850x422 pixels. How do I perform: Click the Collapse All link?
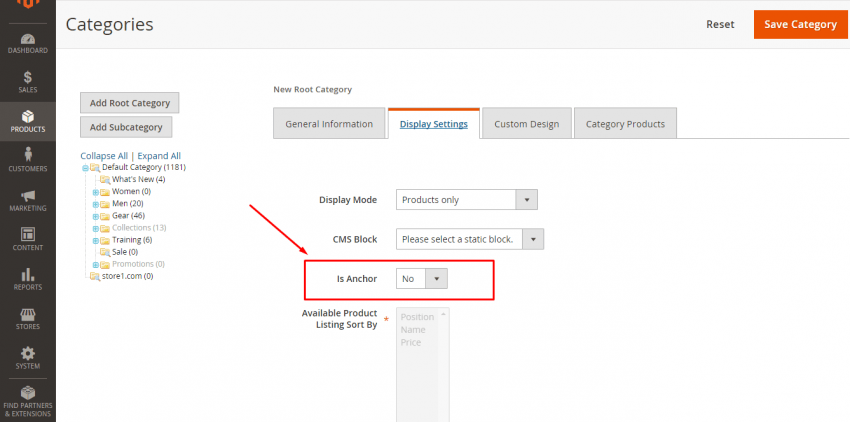click(x=104, y=156)
